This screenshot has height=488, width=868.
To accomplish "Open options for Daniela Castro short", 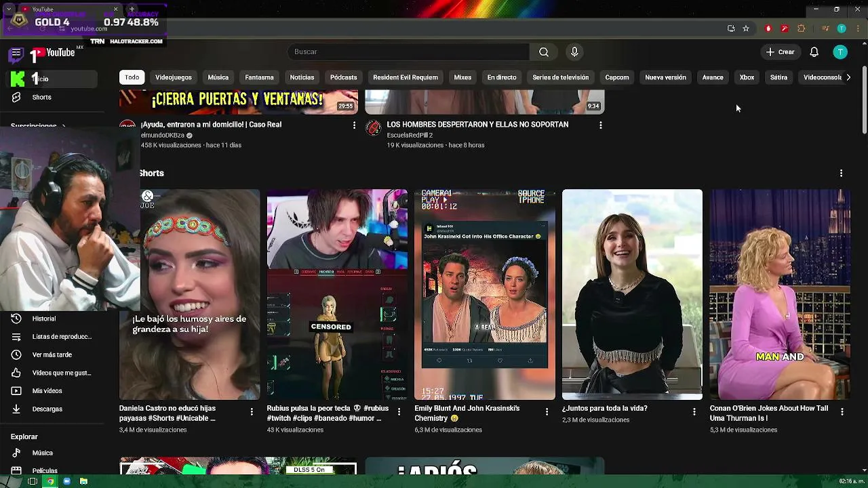I will tap(252, 411).
